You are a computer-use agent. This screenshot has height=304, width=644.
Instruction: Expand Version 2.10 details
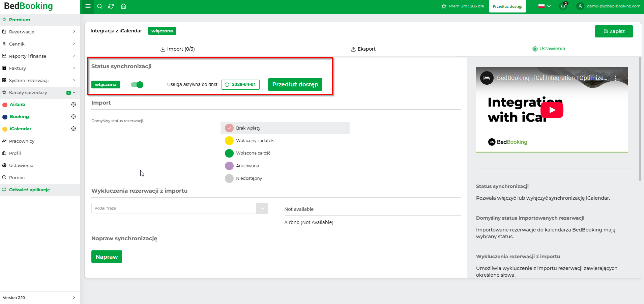coord(40,298)
